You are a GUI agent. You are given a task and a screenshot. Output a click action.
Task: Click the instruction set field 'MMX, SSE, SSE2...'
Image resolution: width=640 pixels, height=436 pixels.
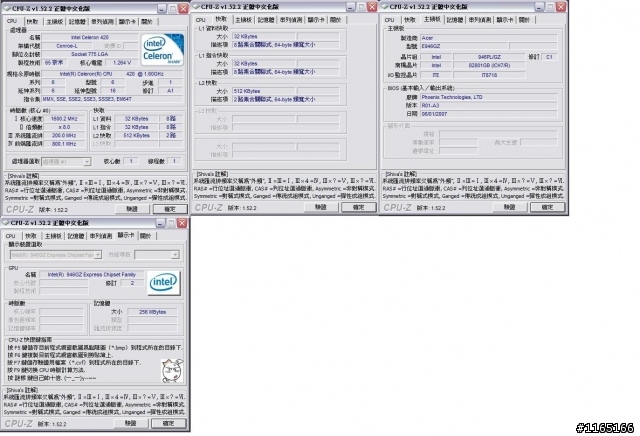pos(112,99)
